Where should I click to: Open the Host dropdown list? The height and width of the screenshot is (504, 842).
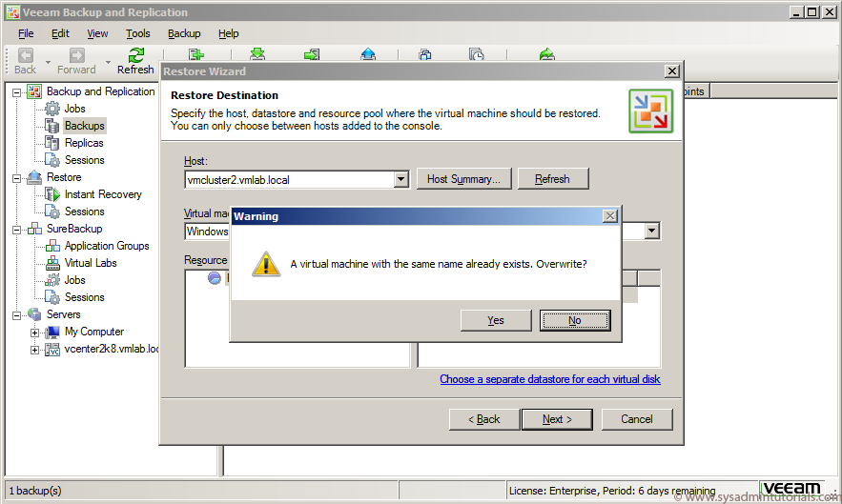[x=401, y=179]
